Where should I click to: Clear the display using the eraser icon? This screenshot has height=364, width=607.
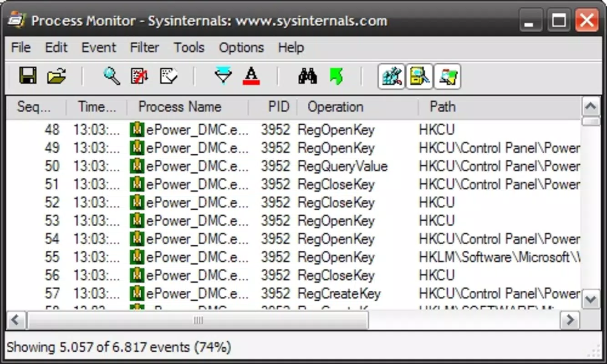pos(168,76)
